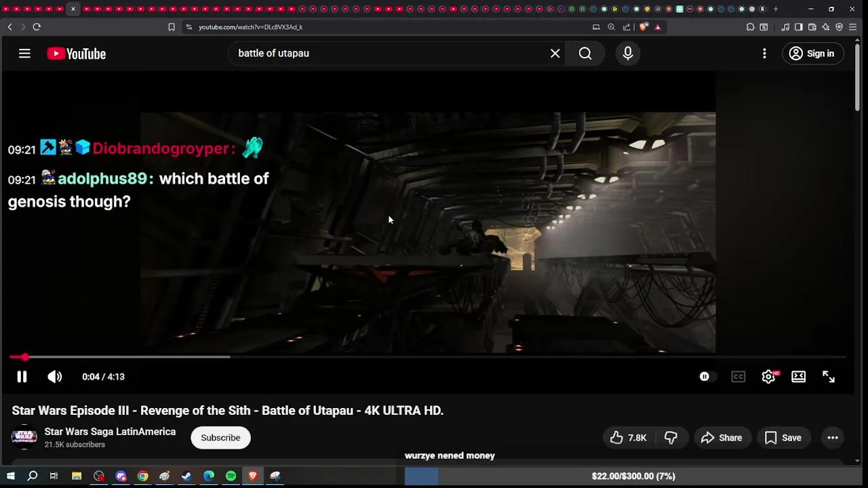The image size is (868, 488).
Task: Open the player settings gear
Action: (768, 377)
